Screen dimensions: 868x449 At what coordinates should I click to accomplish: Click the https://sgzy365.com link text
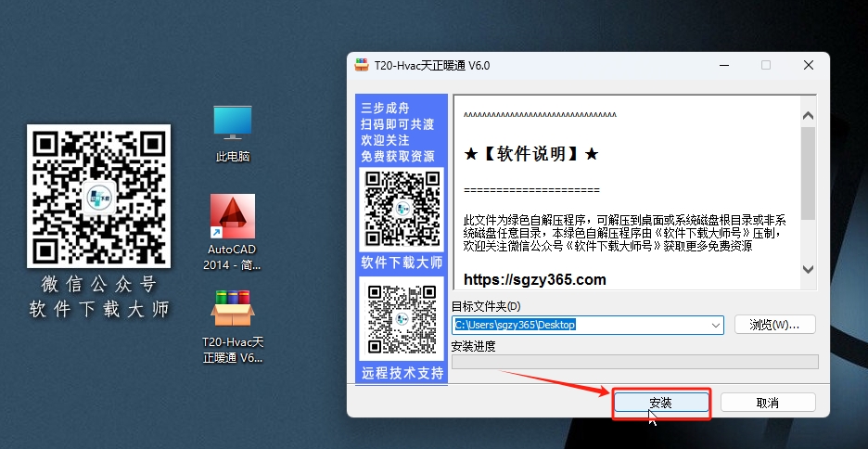click(x=535, y=280)
